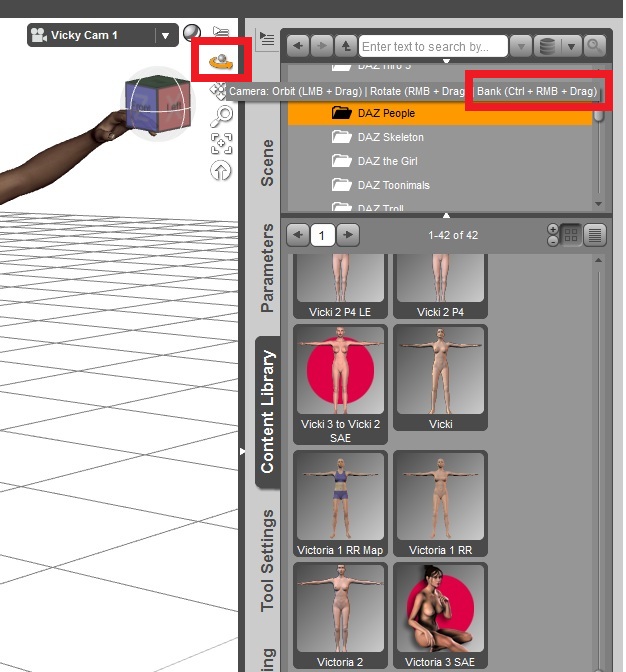Click the page number 1 field
This screenshot has width=626, height=672.
322,235
